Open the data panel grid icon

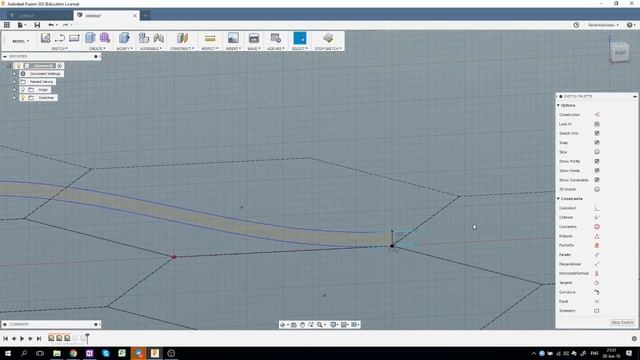[7, 25]
